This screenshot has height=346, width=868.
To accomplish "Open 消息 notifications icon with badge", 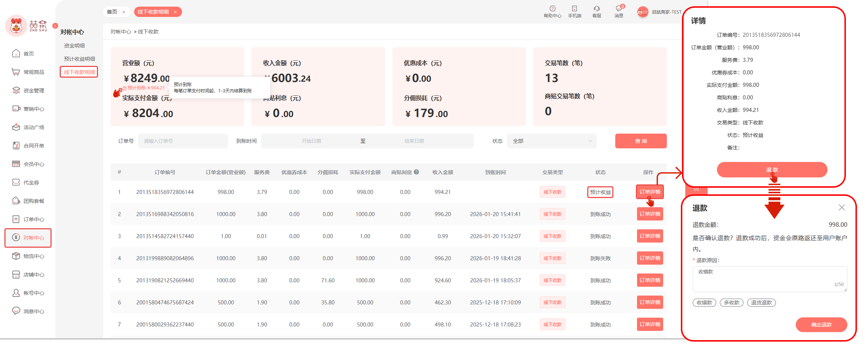I will [619, 8].
